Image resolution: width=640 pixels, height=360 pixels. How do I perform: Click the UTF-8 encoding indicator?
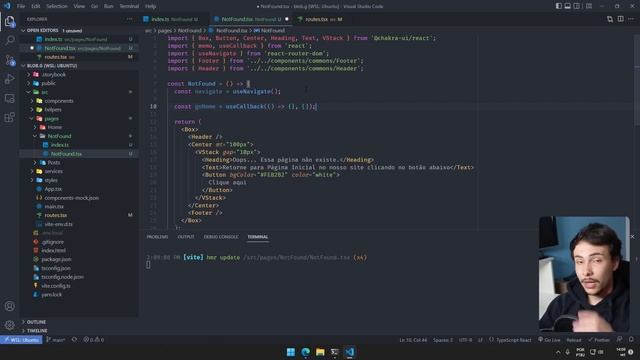(465, 340)
